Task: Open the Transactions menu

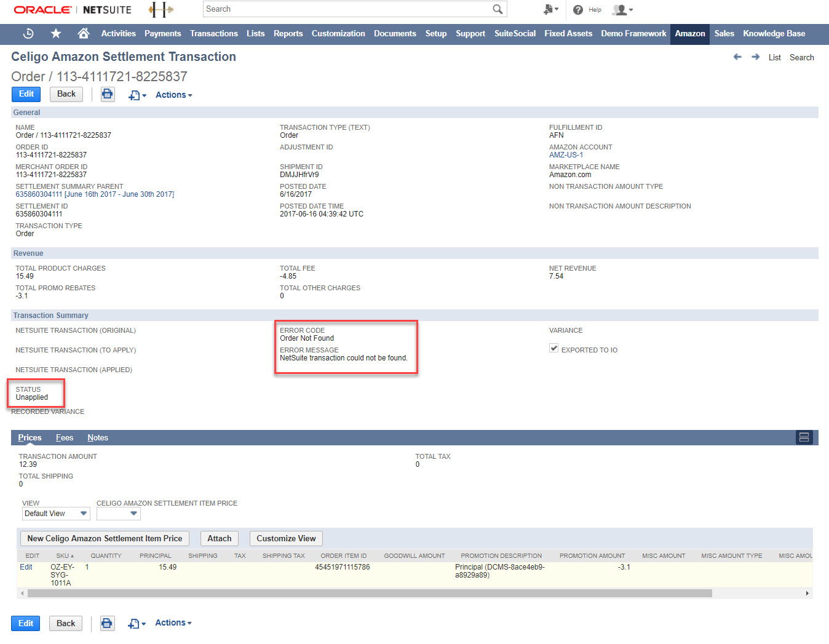Action: pos(214,33)
